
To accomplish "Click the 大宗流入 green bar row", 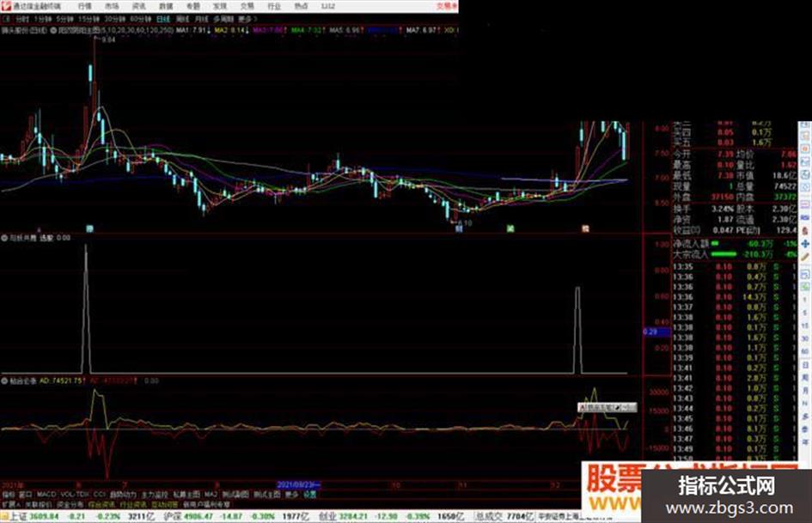I will (735, 254).
